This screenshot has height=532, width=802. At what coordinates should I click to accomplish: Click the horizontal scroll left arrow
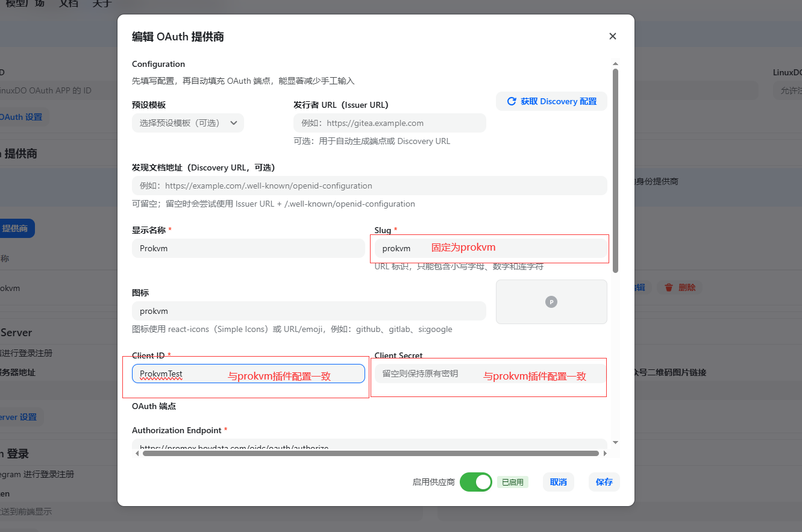137,453
